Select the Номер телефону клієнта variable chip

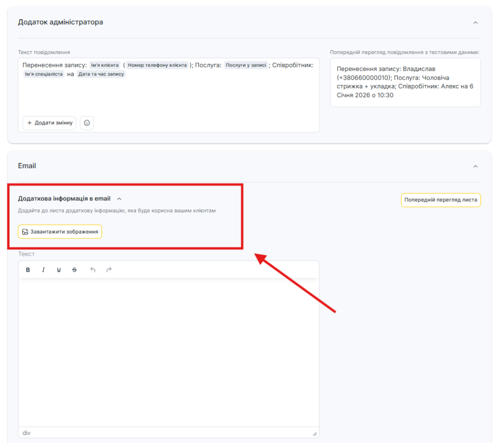pyautogui.click(x=157, y=65)
